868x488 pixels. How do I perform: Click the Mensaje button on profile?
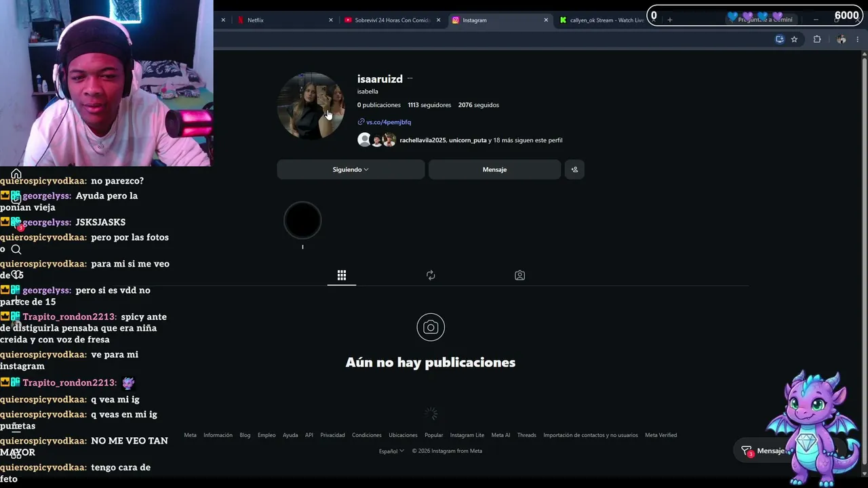tap(494, 169)
